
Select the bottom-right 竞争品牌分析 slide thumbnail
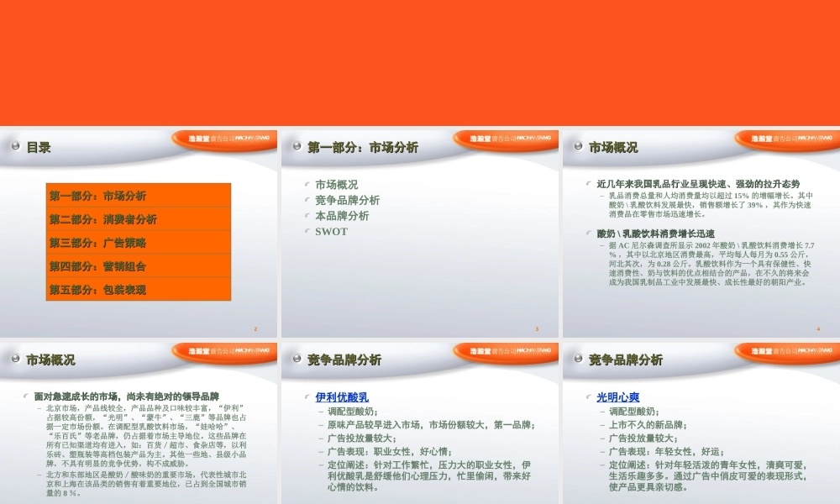(700, 420)
